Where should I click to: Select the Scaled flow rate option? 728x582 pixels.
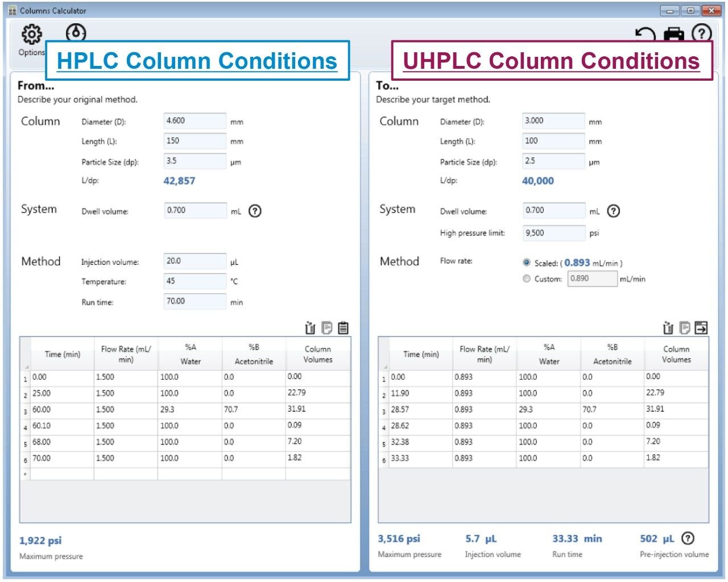click(x=527, y=263)
